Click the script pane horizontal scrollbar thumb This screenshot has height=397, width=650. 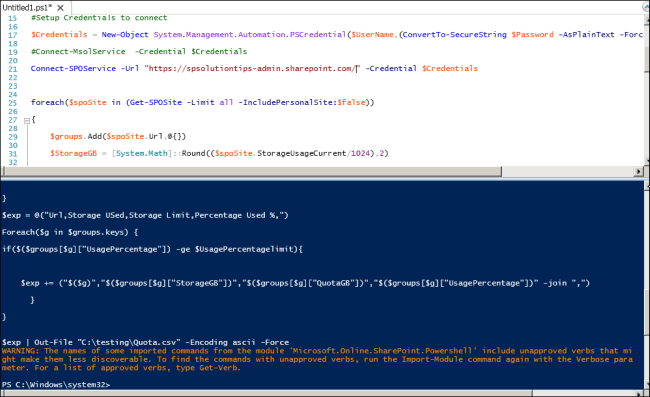click(252, 171)
